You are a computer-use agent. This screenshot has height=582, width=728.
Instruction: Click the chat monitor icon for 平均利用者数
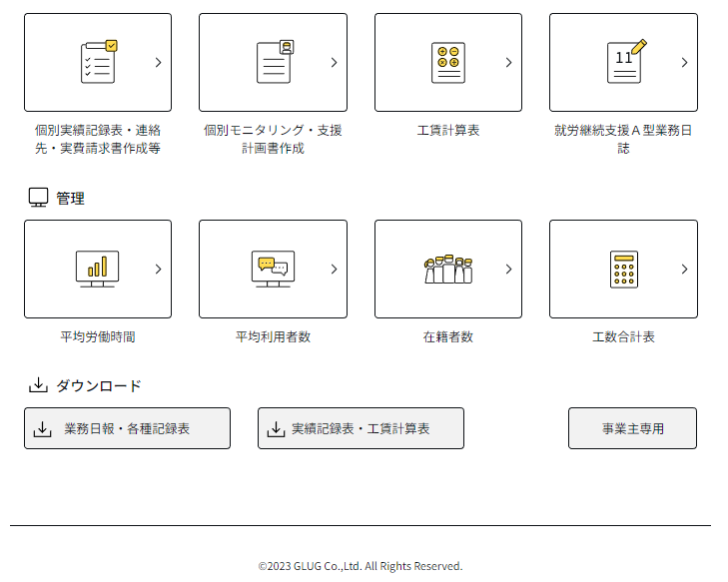tap(273, 269)
